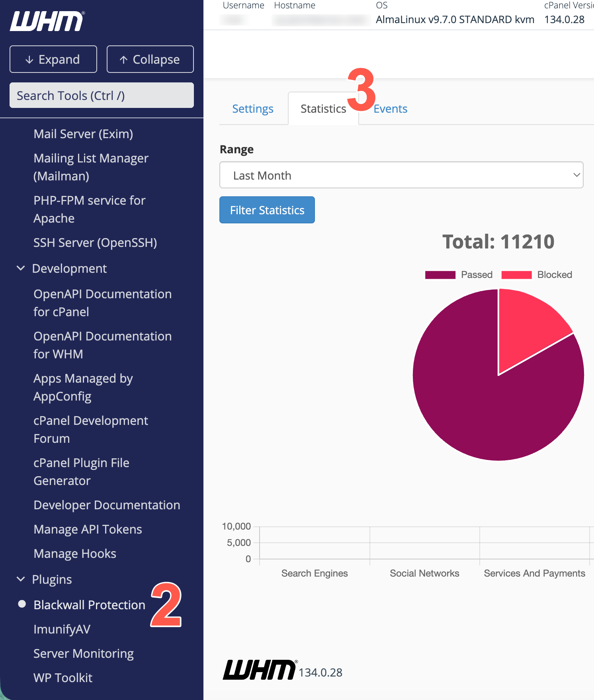The height and width of the screenshot is (700, 594).
Task: Click the Filter Statistics button
Action: click(x=267, y=210)
